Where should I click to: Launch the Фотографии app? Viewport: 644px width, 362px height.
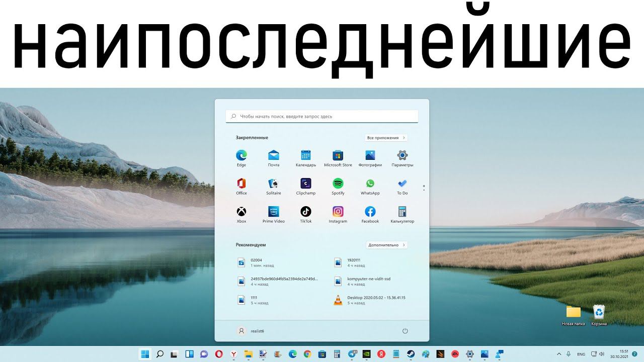(x=370, y=158)
